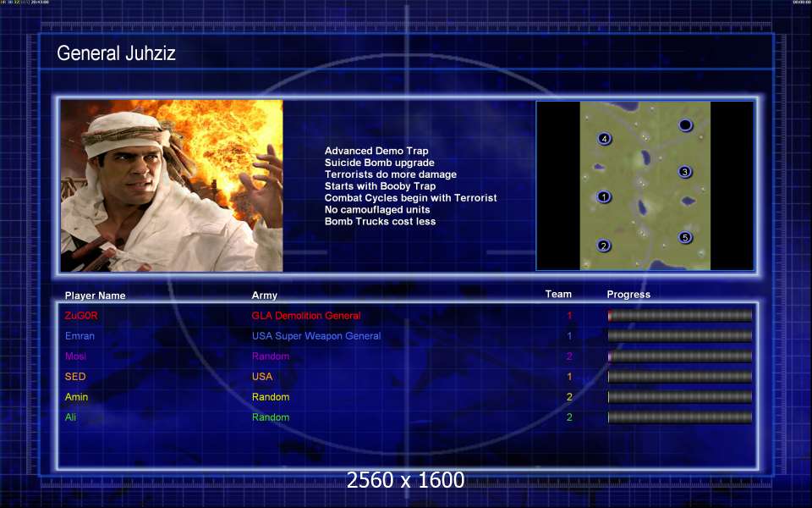The height and width of the screenshot is (508, 812).
Task: Click Bomb Trucks cost less line
Action: click(x=380, y=221)
